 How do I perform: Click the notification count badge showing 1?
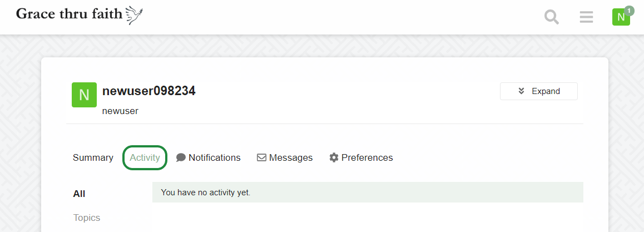click(629, 11)
